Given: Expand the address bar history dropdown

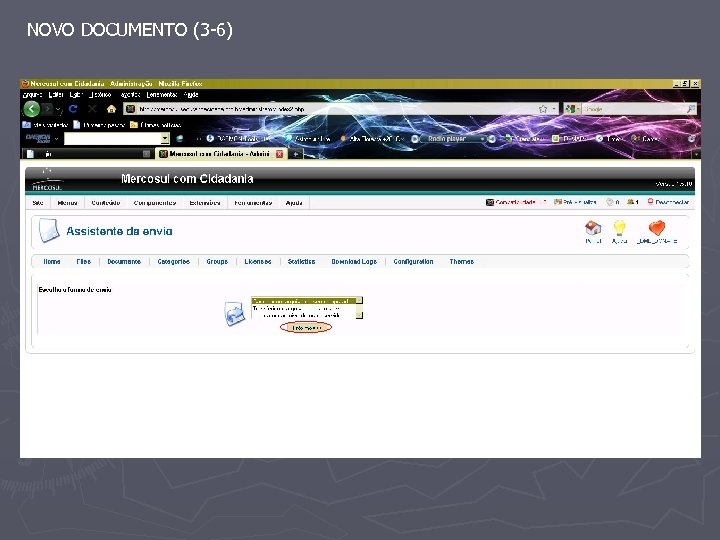Looking at the screenshot, I should point(554,109).
